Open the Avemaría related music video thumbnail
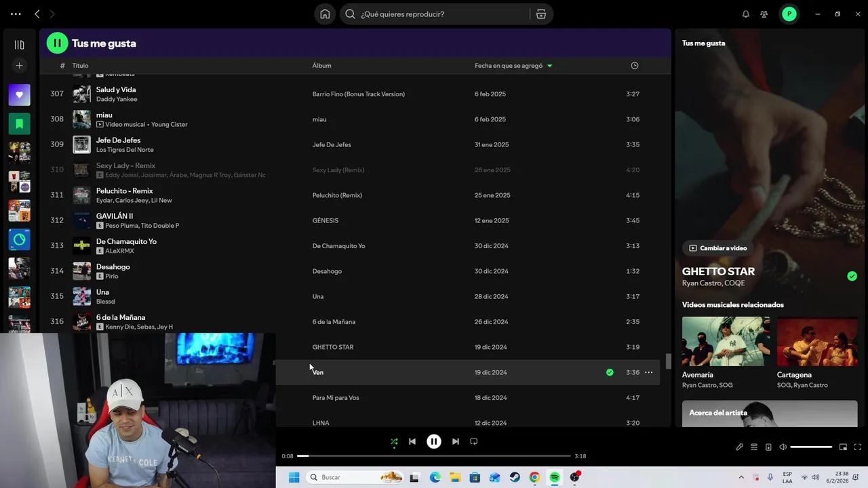This screenshot has height=488, width=868. tap(726, 342)
